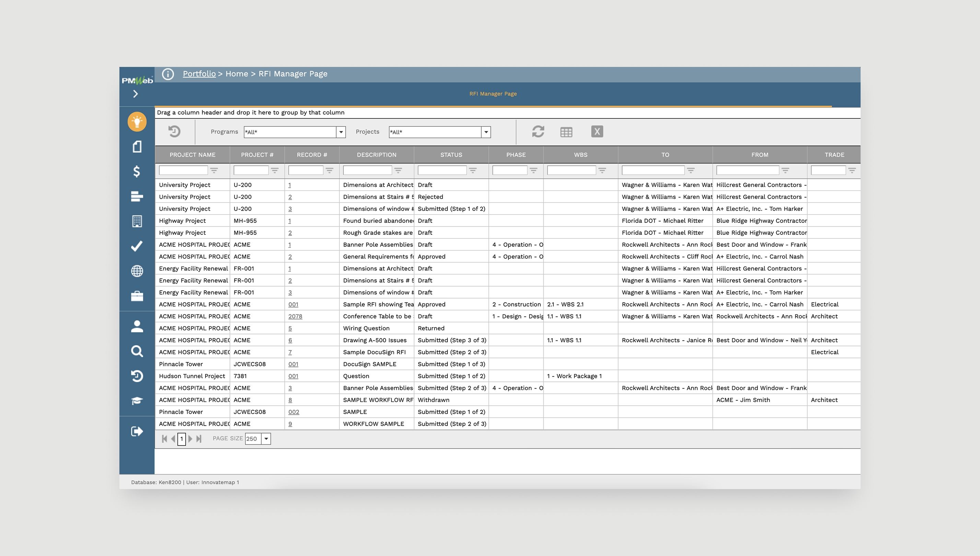Click the filter icon under PROJECT # column
This screenshot has width=980, height=556.
[275, 170]
